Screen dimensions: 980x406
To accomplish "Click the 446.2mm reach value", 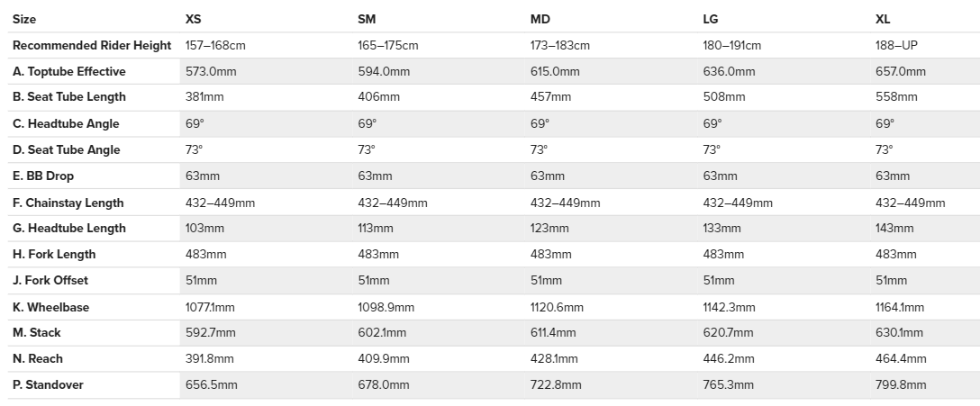I will click(x=728, y=359).
